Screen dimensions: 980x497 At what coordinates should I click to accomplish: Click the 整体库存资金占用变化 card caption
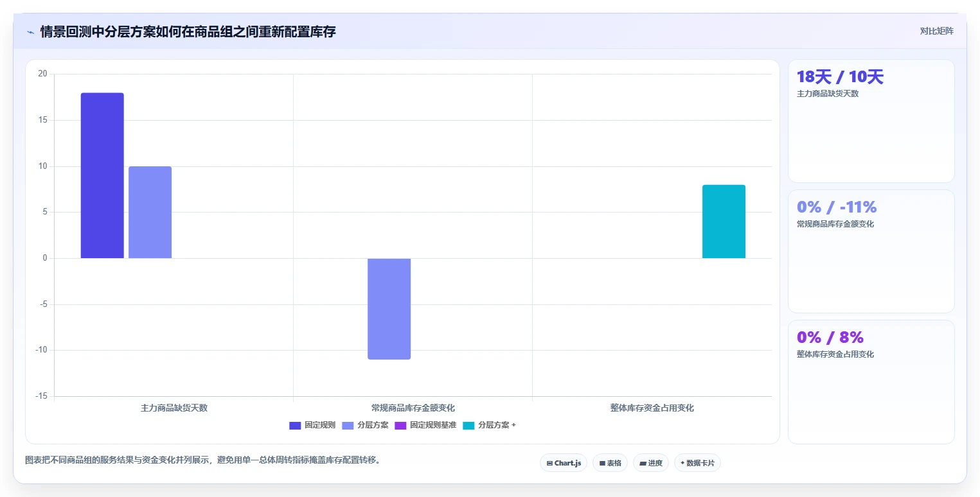pyautogui.click(x=835, y=354)
